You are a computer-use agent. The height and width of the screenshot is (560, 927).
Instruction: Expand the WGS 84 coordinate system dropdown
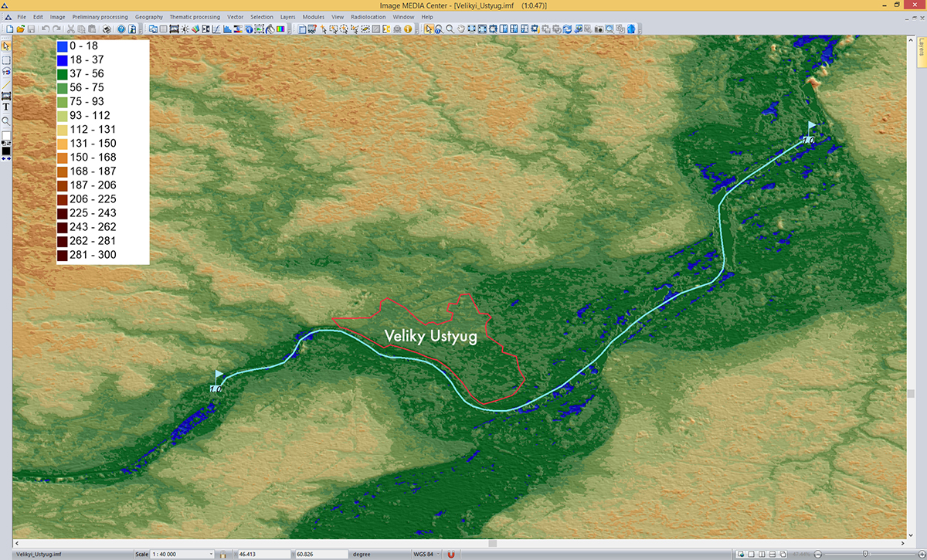[439, 554]
